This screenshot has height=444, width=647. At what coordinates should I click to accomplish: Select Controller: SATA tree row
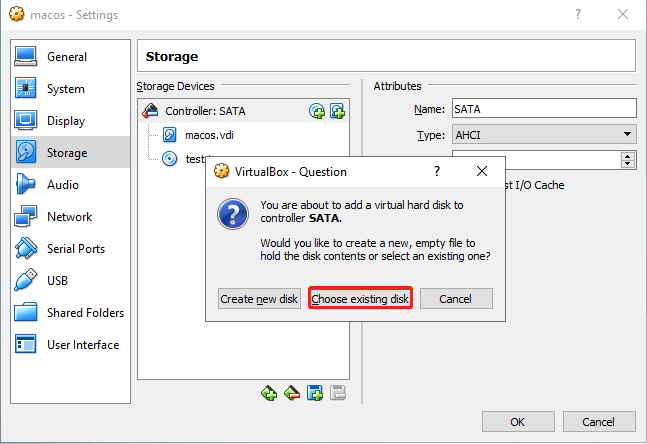click(244, 111)
